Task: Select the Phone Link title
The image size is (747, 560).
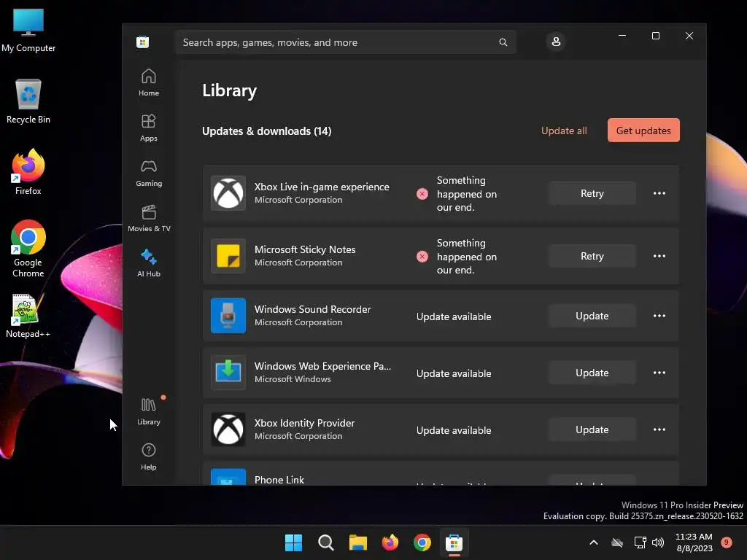Action: [279, 479]
